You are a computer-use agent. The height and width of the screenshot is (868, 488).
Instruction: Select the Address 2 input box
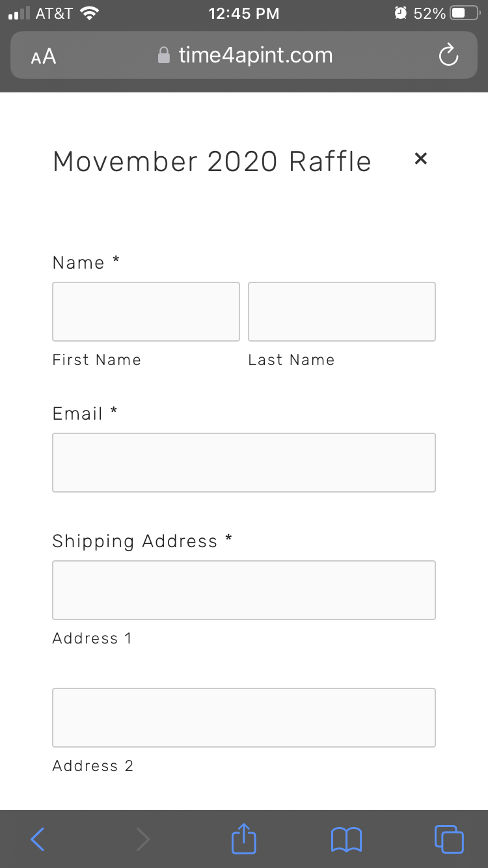pyautogui.click(x=243, y=718)
